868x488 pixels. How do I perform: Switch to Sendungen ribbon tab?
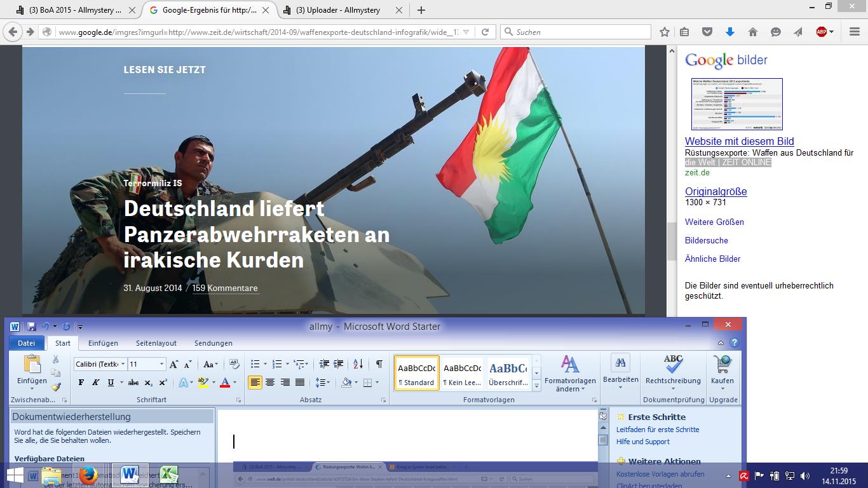pos(214,343)
